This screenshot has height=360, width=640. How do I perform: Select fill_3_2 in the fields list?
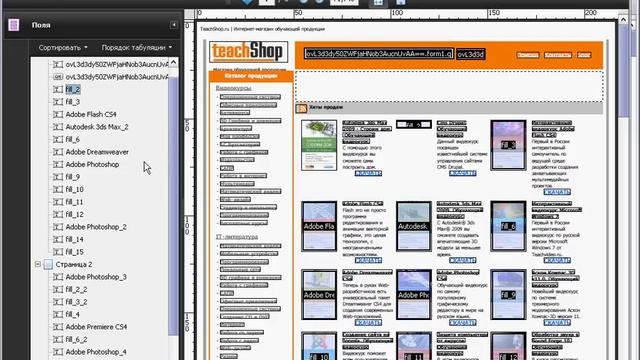point(76,302)
